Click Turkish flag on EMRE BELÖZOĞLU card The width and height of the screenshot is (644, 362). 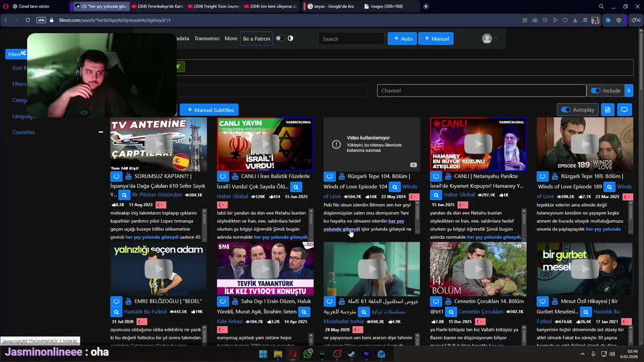(x=141, y=321)
